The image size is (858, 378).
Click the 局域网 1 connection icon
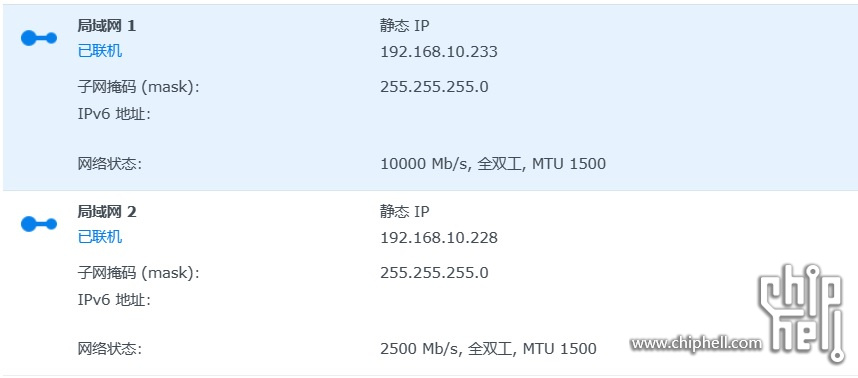[39, 38]
